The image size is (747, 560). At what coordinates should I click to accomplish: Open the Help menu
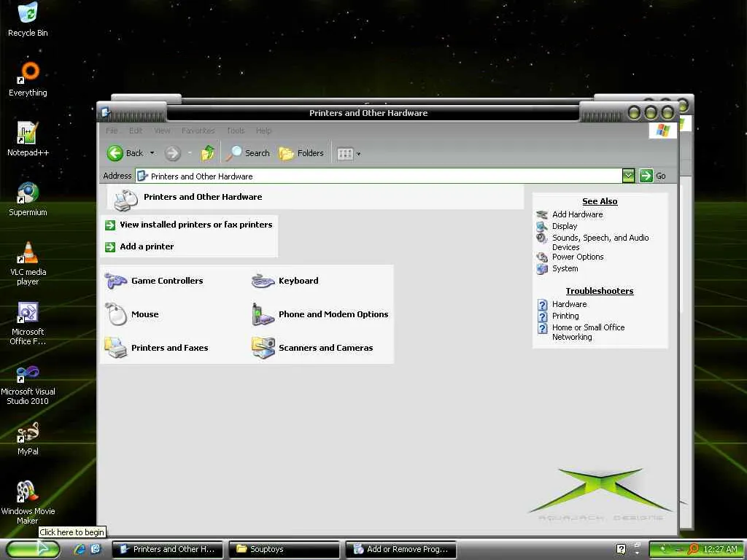point(263,131)
